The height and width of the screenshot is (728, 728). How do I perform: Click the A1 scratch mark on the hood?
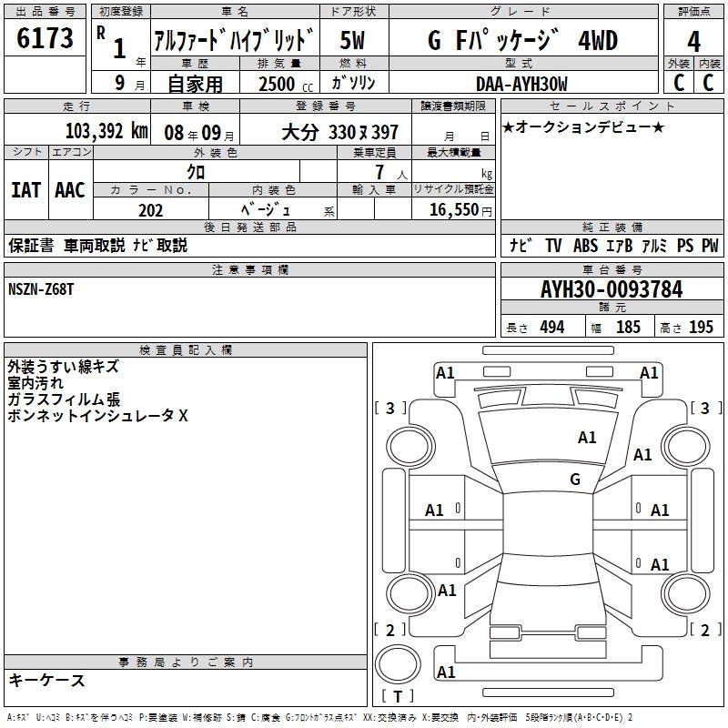[587, 438]
